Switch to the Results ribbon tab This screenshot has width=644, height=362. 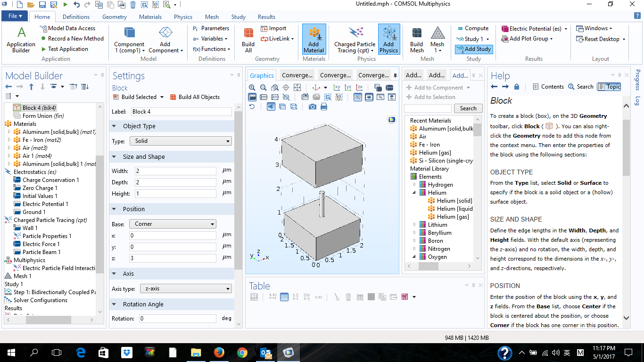pos(266,16)
